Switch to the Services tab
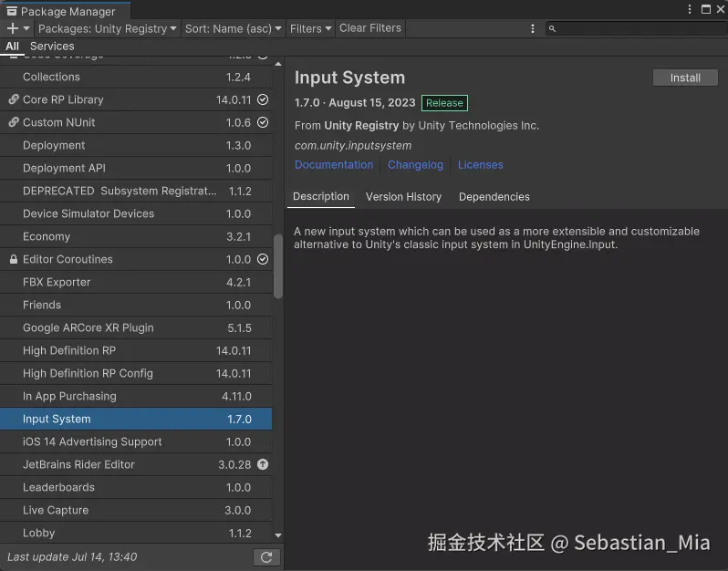Viewport: 728px width, 571px height. (x=52, y=46)
